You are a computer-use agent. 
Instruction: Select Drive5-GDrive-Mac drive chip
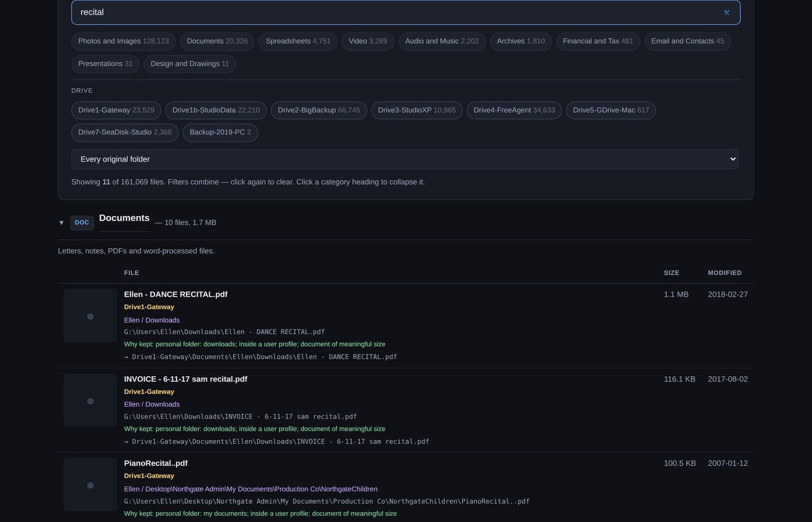[611, 110]
